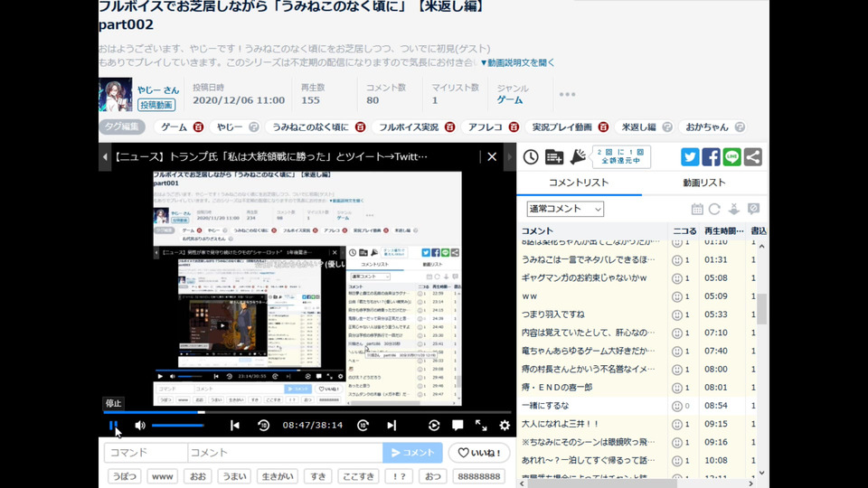This screenshot has width=868, height=488.
Task: Click the video seek progress bar
Action: (307, 412)
